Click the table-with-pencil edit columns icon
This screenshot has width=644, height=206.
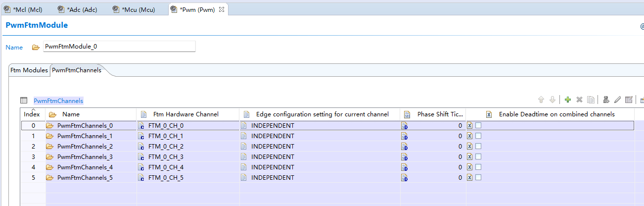(x=629, y=100)
